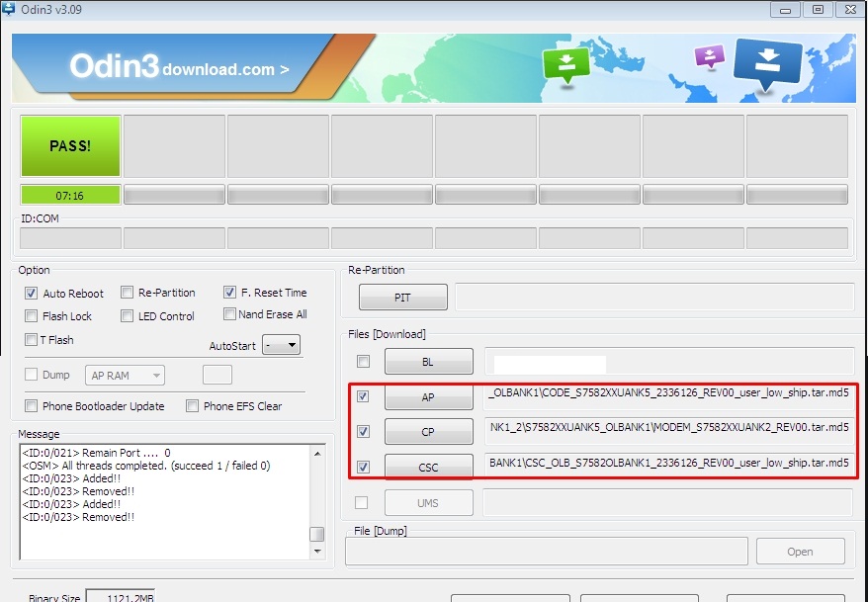
Task: Click the purple download bubble icon in banner
Action: (x=710, y=56)
